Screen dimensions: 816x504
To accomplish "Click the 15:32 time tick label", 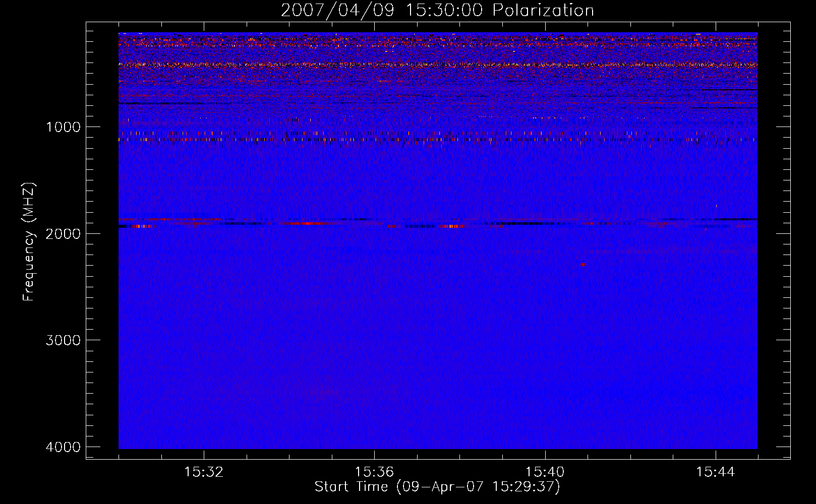I will point(204,472).
